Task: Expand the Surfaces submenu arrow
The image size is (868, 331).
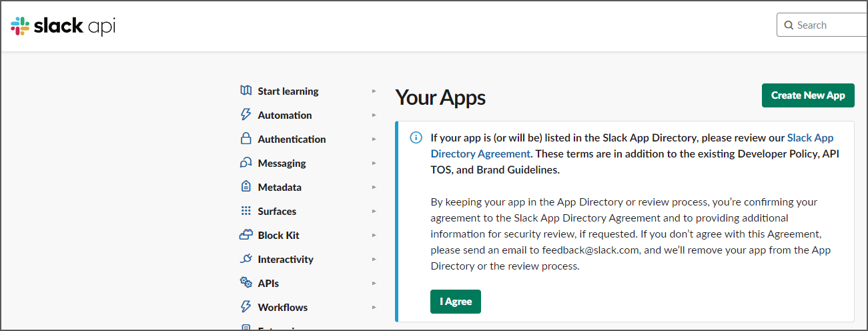Action: [374, 211]
